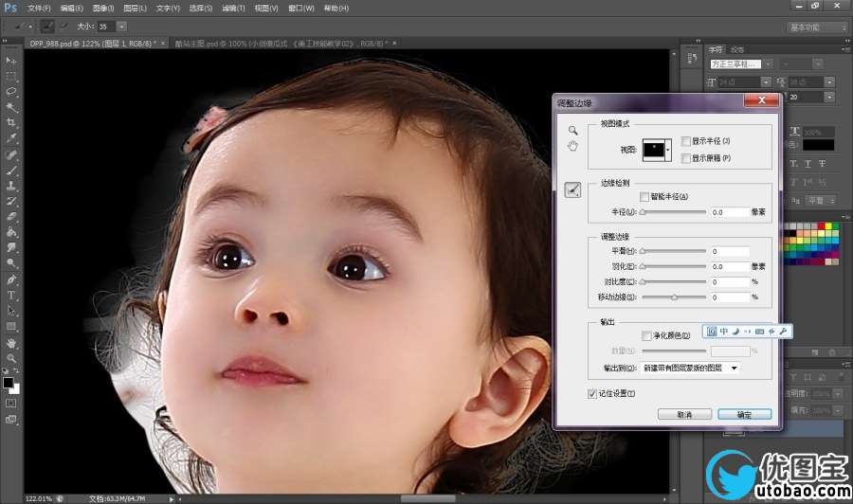The image size is (853, 504).
Task: Open the 视图 view mode thumbnail dropdown
Action: 657,150
